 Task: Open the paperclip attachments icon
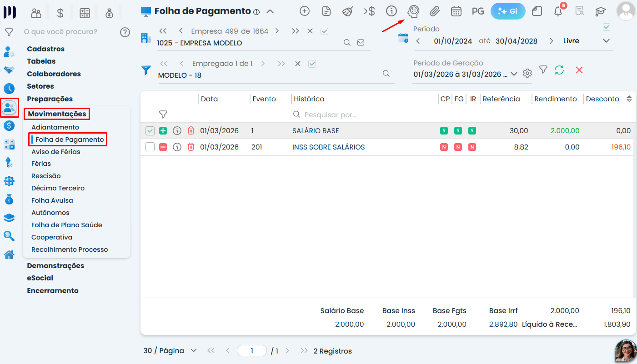point(435,11)
